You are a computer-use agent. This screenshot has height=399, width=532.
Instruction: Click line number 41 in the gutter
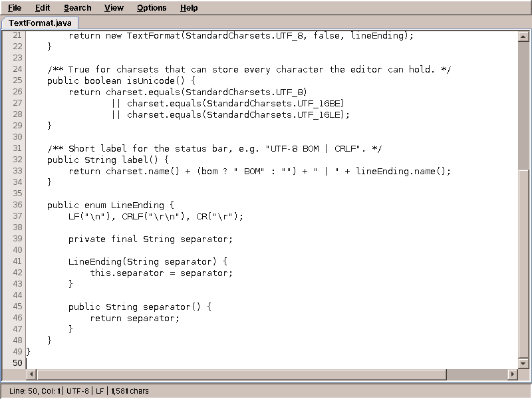17,261
